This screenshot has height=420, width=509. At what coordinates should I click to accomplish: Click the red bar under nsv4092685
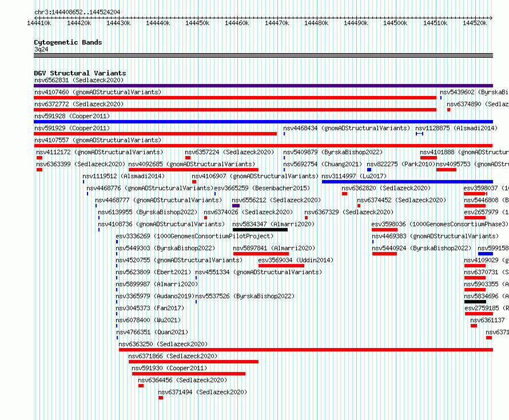pyautogui.click(x=193, y=170)
